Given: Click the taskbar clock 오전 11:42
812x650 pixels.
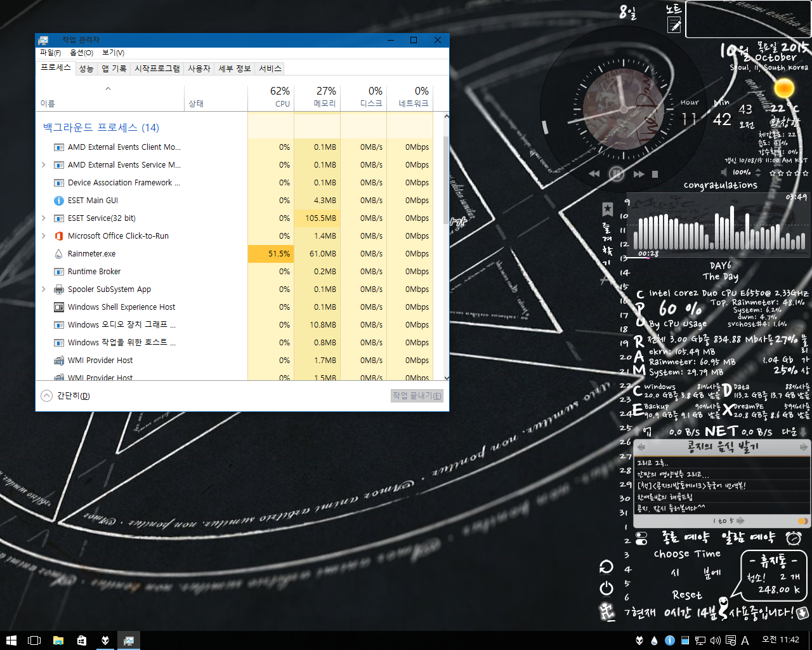Looking at the screenshot, I should [x=781, y=640].
